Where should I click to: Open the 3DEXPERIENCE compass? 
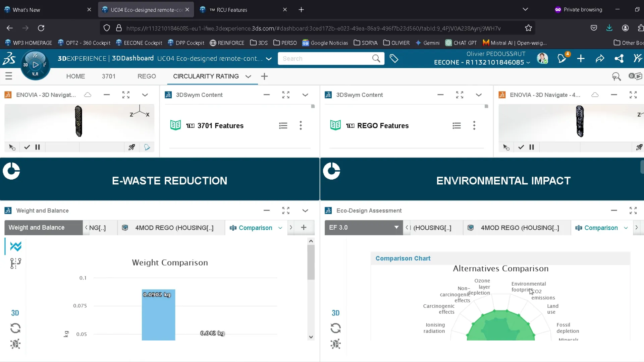tap(35, 65)
